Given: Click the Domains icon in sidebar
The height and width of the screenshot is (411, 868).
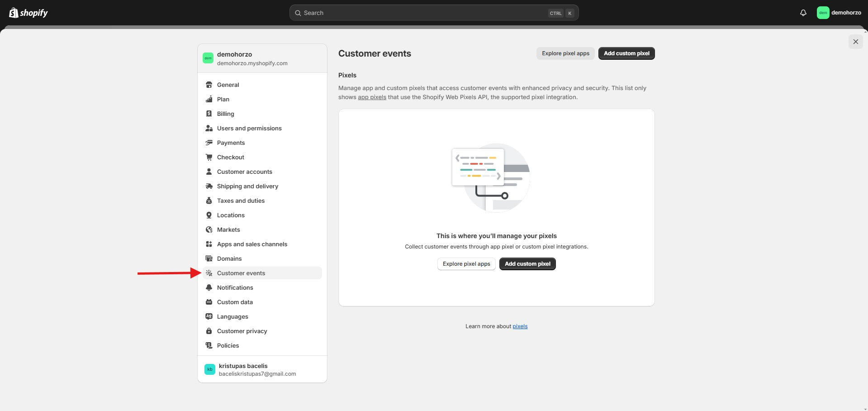Looking at the screenshot, I should (209, 258).
